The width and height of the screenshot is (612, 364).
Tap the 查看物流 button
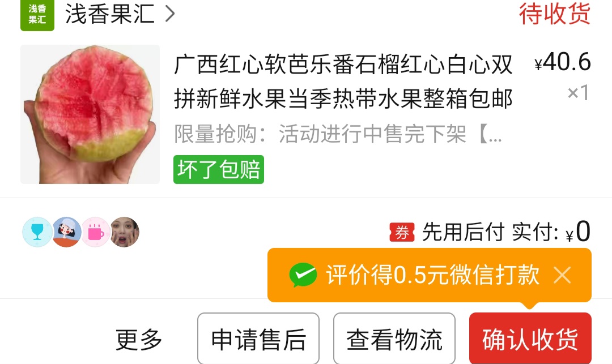[x=394, y=339]
